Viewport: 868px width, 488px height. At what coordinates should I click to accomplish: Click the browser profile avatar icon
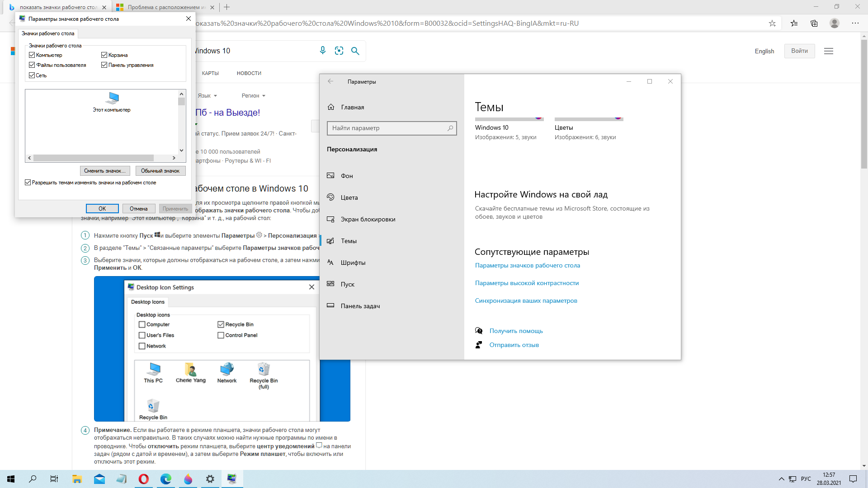[835, 23]
